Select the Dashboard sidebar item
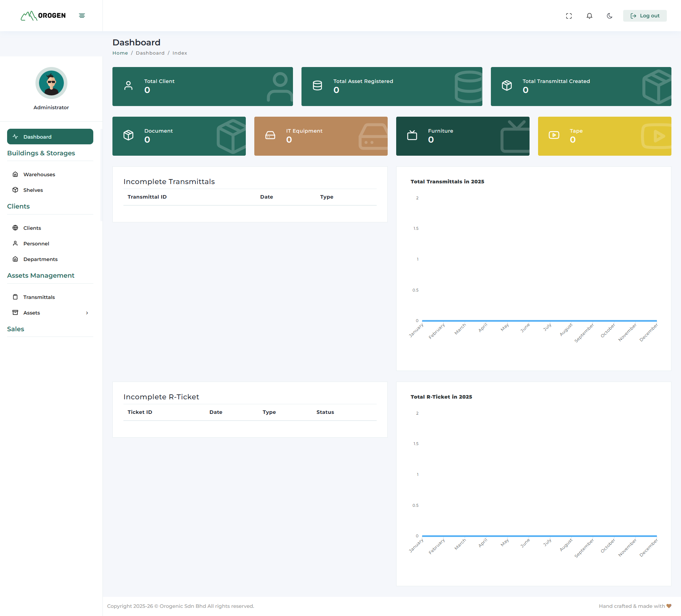The width and height of the screenshot is (681, 616). pyautogui.click(x=50, y=137)
